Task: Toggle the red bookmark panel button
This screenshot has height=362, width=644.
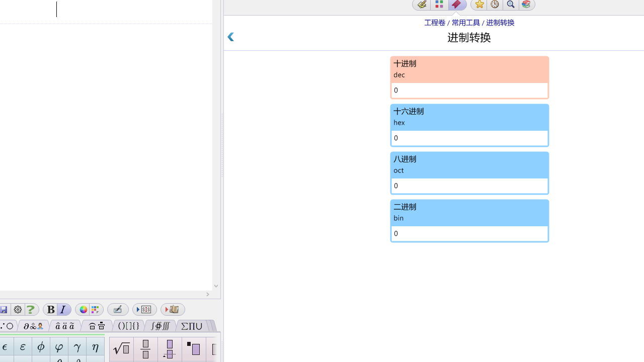Action: [457, 5]
